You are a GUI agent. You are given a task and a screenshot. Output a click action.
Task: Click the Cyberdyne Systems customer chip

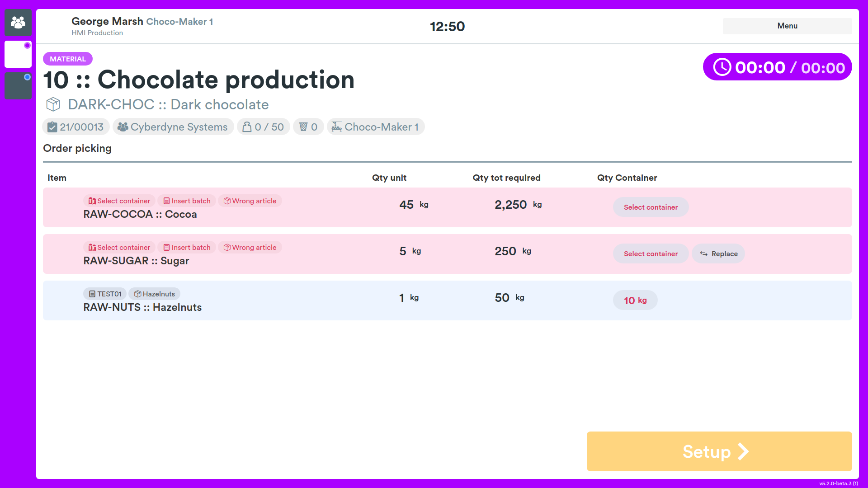click(173, 127)
